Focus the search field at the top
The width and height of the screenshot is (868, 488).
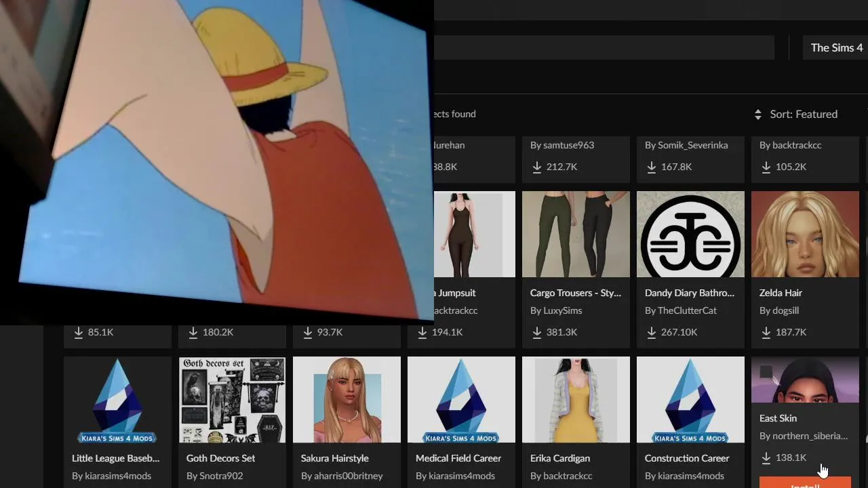coord(604,47)
